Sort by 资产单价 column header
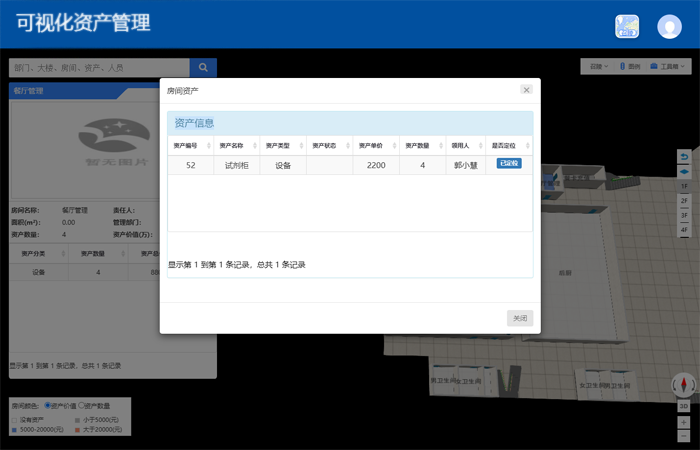Image resolution: width=700 pixels, height=450 pixels. tap(376, 146)
